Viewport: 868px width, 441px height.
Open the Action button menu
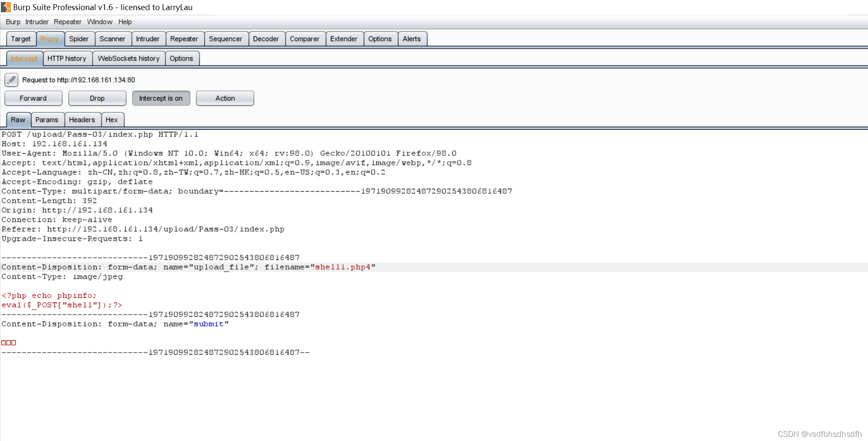click(x=225, y=98)
